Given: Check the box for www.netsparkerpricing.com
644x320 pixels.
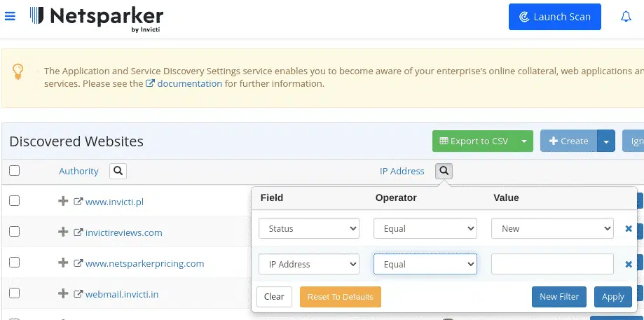Looking at the screenshot, I should 15,262.
